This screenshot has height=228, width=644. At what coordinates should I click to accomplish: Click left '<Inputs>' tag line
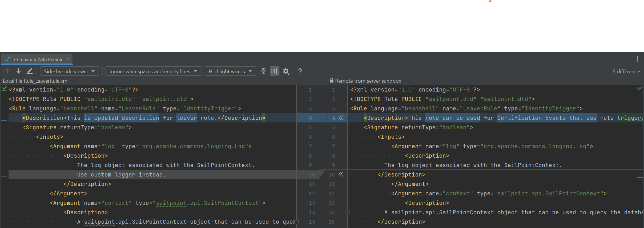(x=50, y=137)
